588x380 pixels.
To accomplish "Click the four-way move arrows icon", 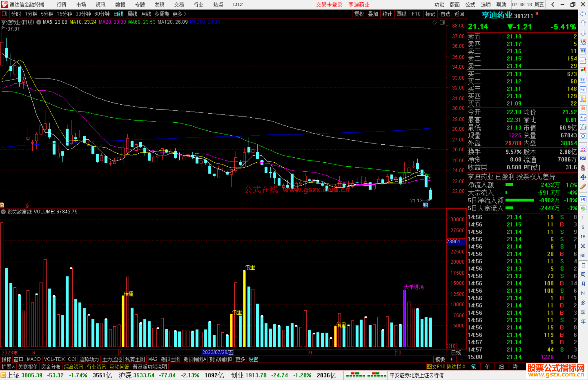I will tap(583, 177).
